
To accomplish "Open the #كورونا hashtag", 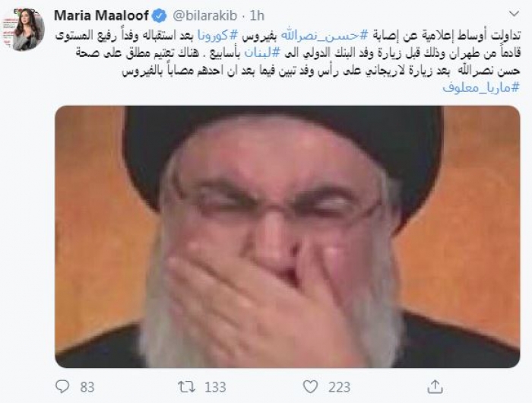I will pos(217,35).
